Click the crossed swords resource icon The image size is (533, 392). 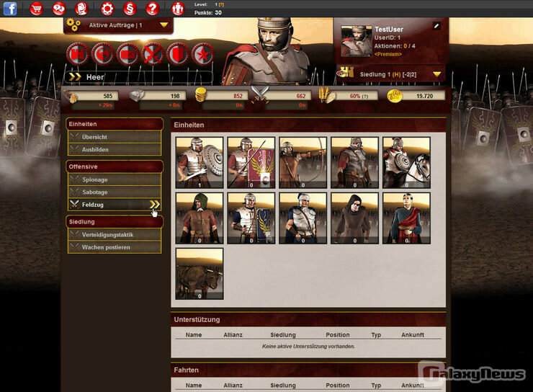(x=260, y=94)
